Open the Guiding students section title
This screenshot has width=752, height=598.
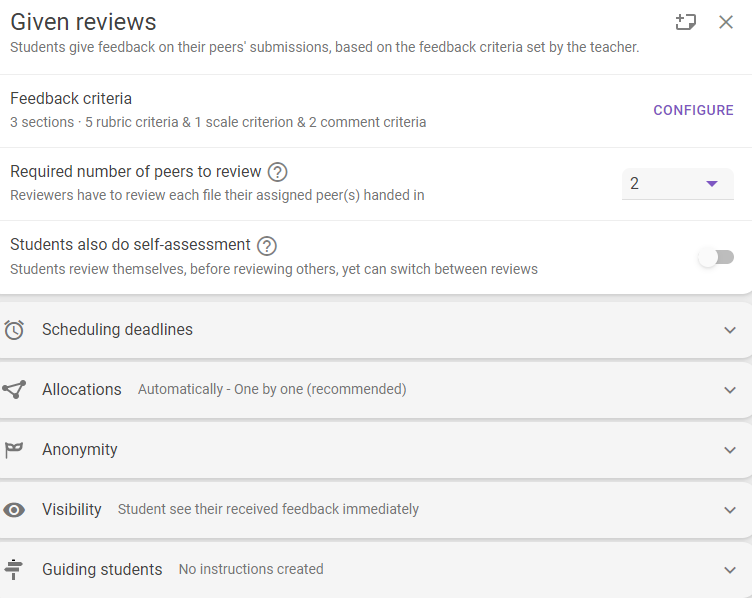(102, 569)
